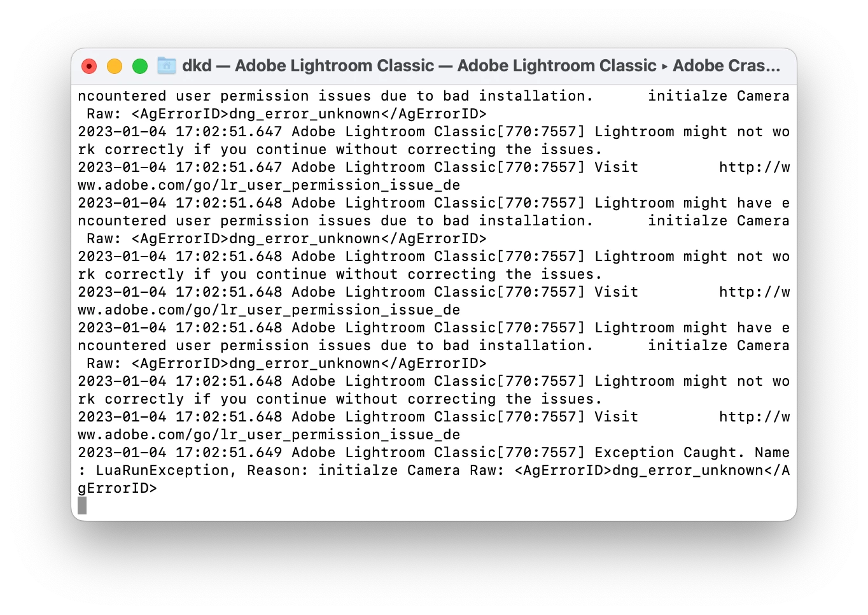The height and width of the screenshot is (615, 868).
Task: Click the word "LuaRunException" in the output
Action: click(x=162, y=470)
